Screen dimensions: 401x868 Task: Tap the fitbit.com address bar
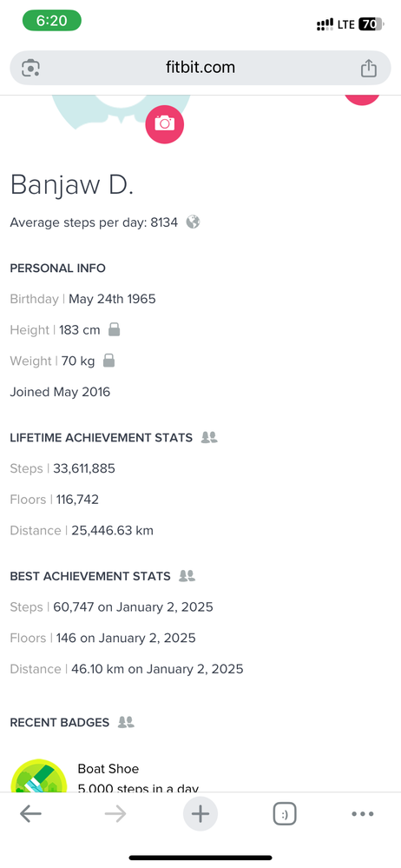[x=200, y=68]
